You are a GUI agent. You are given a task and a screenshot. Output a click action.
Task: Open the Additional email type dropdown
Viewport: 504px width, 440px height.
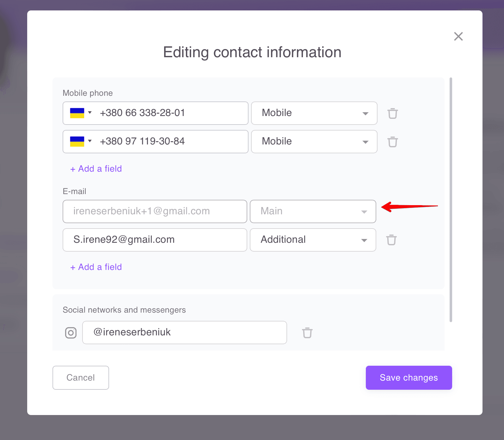[313, 240]
